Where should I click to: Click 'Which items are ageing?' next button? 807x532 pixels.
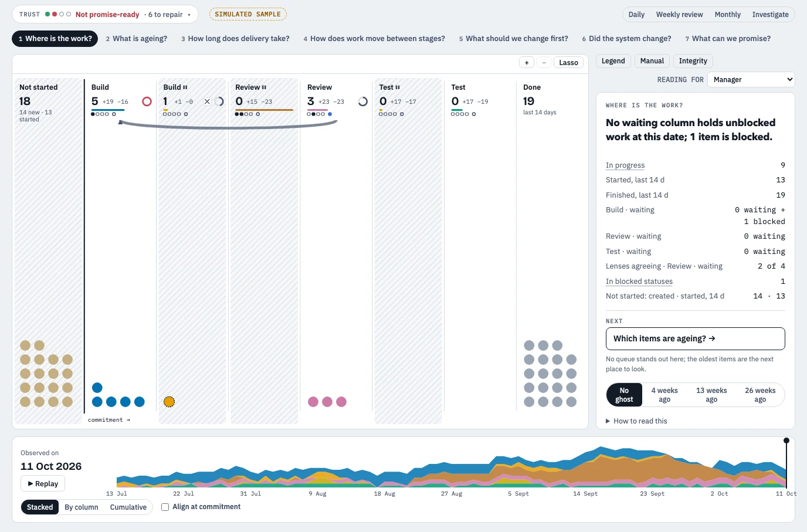coord(696,338)
